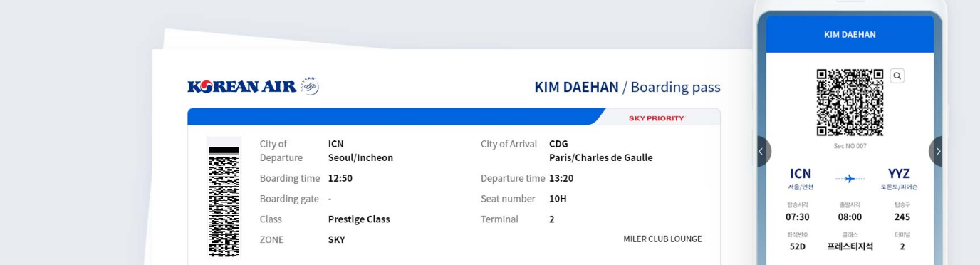Screen dimensions: 980x265
Task: Go to the previous boarding pass slide
Action: [761, 151]
